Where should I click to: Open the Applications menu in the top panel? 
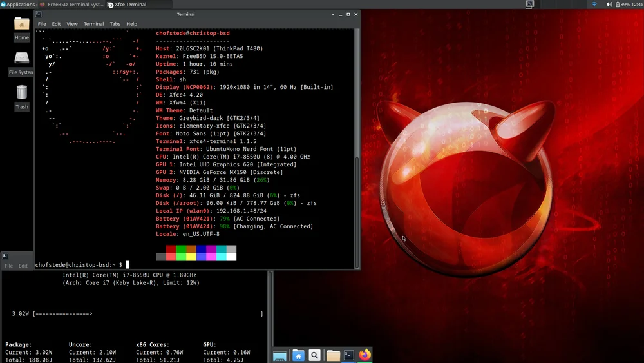click(18, 4)
